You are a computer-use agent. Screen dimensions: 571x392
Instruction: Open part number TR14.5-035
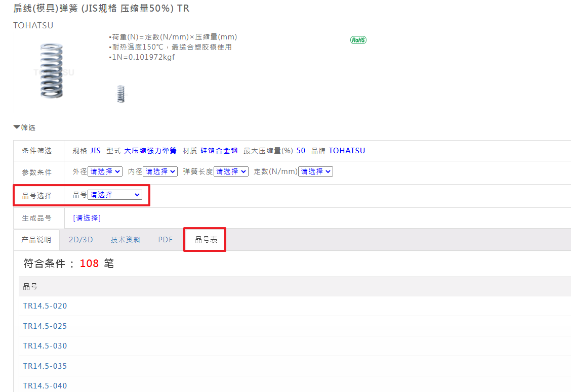(x=45, y=366)
